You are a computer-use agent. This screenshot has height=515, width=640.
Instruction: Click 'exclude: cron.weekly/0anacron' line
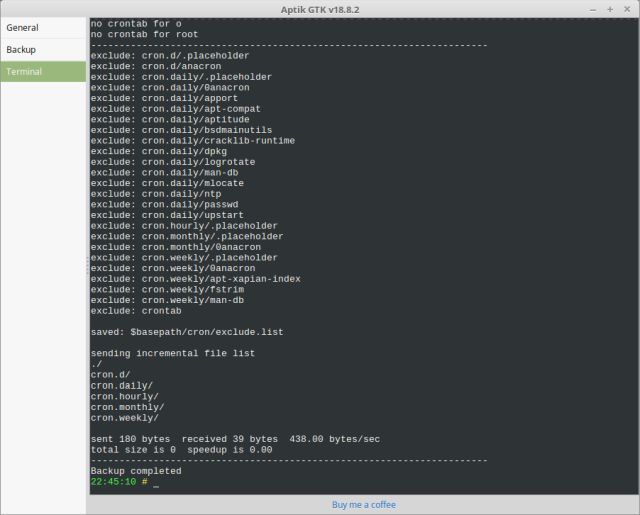[173, 268]
